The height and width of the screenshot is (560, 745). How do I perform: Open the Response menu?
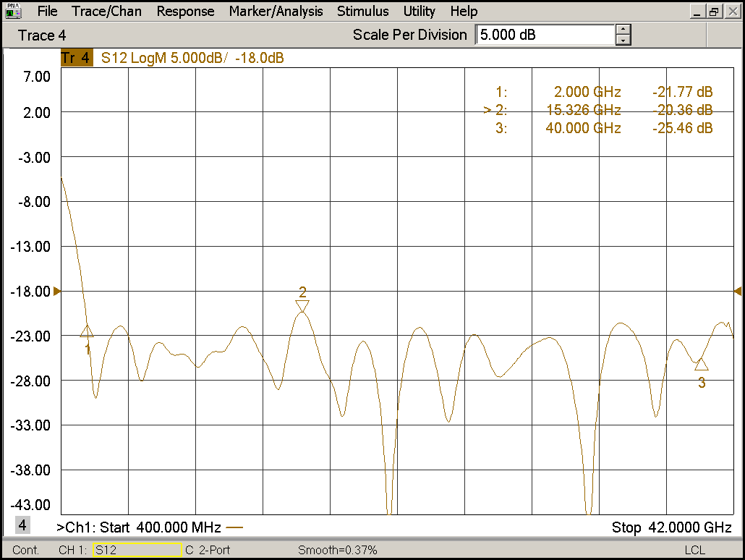[x=185, y=12]
